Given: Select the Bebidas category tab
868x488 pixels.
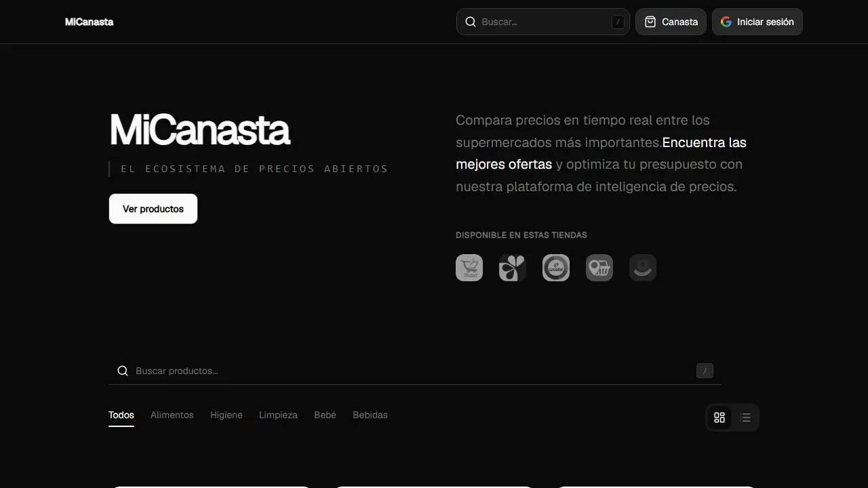Looking at the screenshot, I should tap(370, 415).
